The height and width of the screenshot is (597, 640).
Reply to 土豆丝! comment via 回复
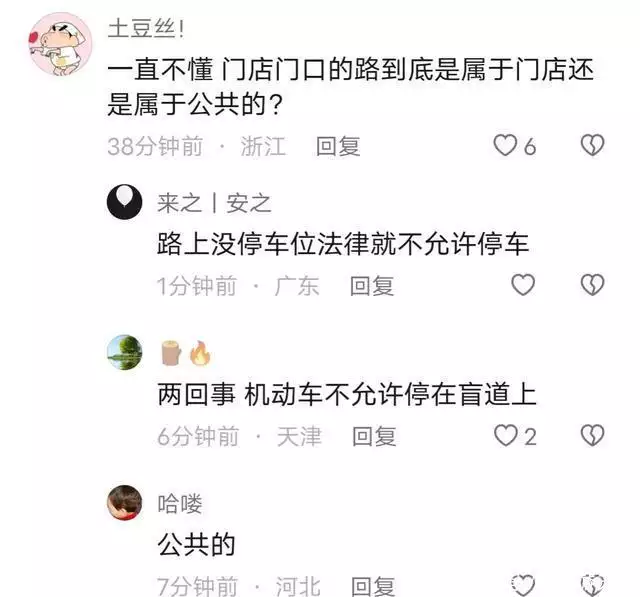click(x=338, y=146)
